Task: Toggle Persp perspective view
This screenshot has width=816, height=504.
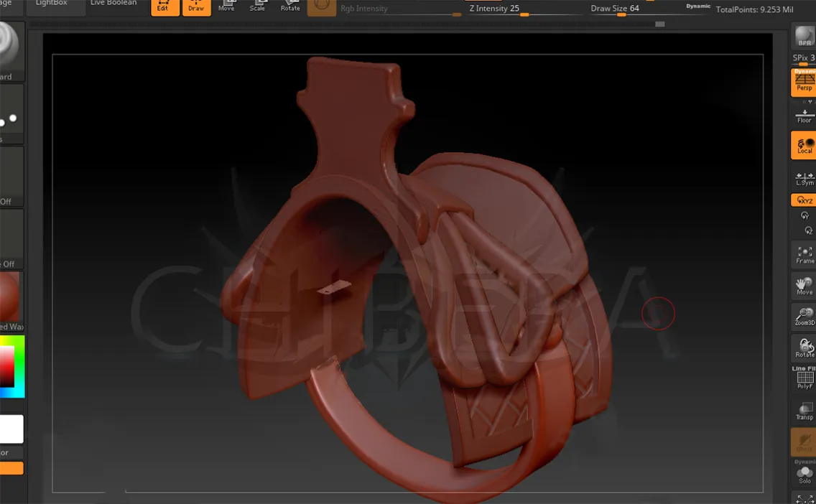Action: [804, 82]
